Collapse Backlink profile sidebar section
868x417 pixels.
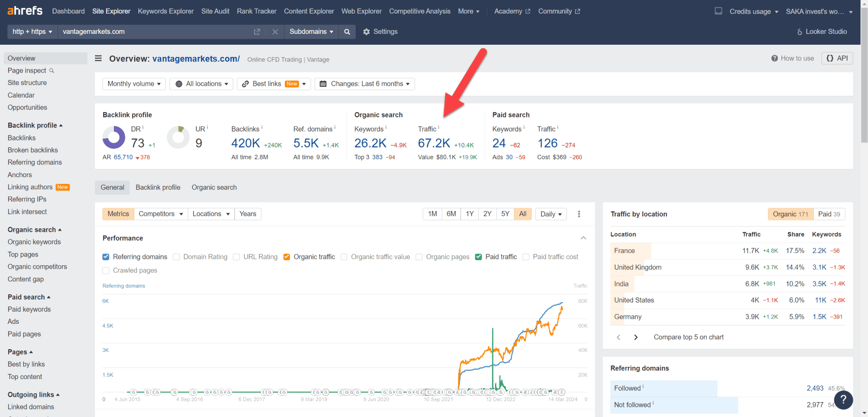35,125
